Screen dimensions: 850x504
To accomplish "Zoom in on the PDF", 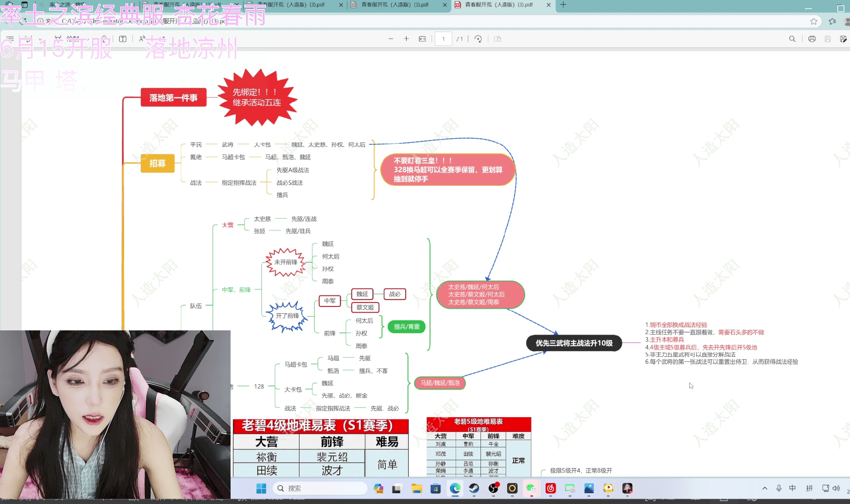I will click(406, 38).
